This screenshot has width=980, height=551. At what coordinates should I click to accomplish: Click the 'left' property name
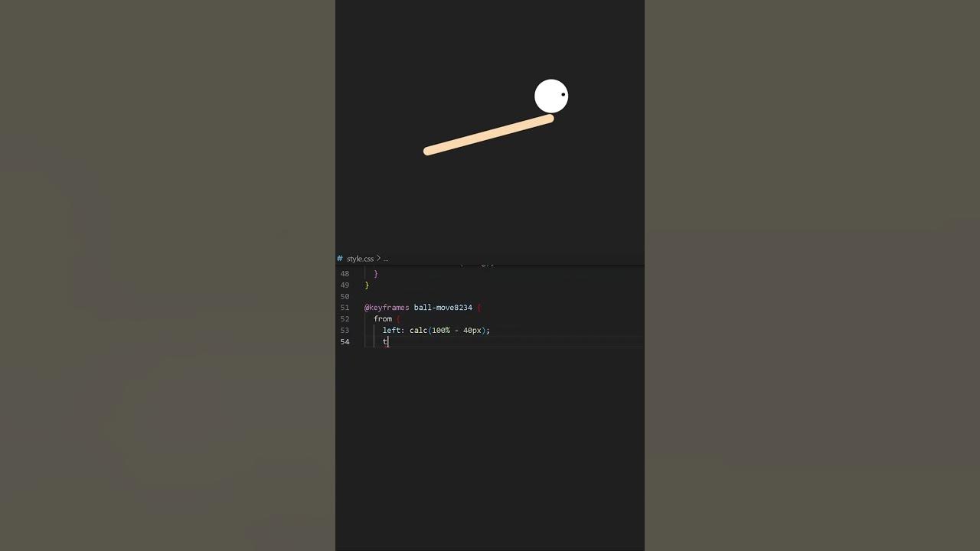point(391,331)
